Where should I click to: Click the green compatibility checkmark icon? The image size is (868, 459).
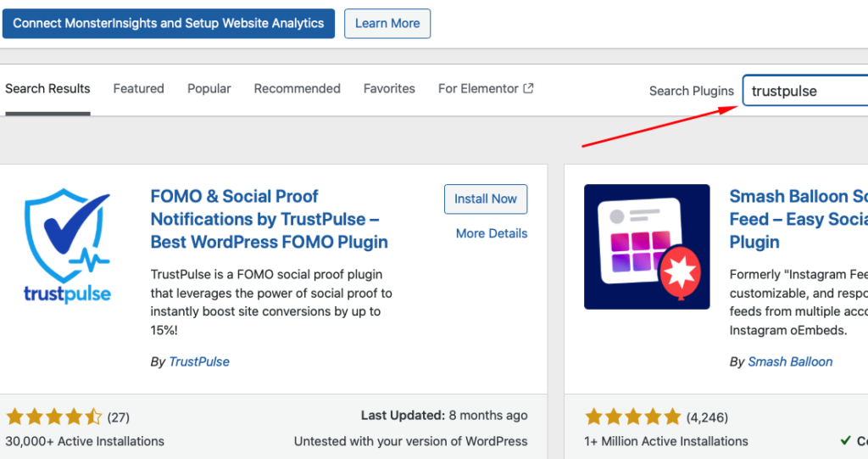click(x=845, y=440)
